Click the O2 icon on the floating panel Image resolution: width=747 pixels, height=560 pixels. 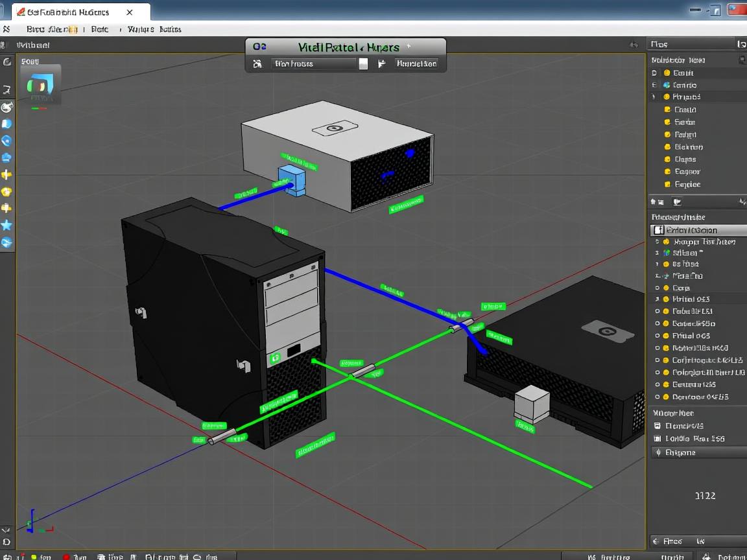tap(259, 47)
